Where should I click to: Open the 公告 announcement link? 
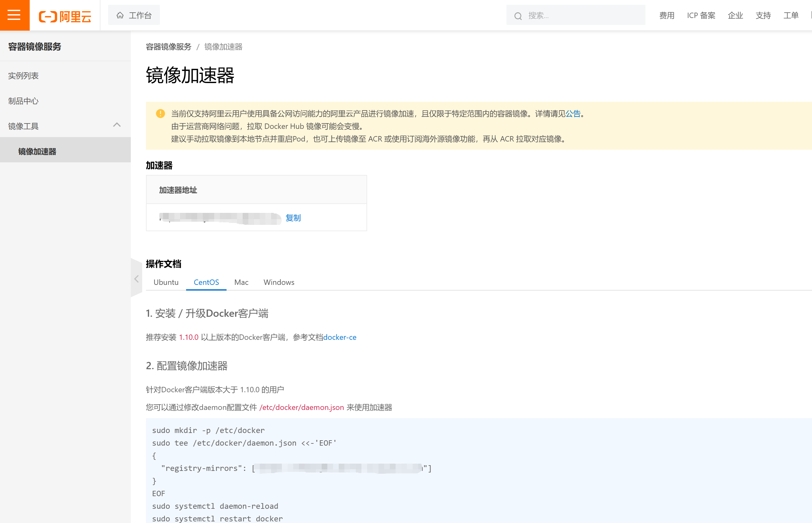point(573,113)
